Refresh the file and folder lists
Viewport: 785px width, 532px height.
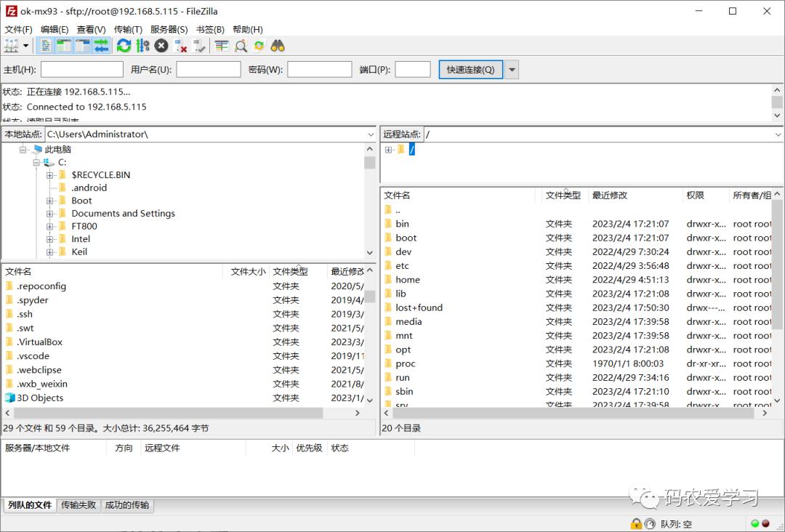(124, 46)
